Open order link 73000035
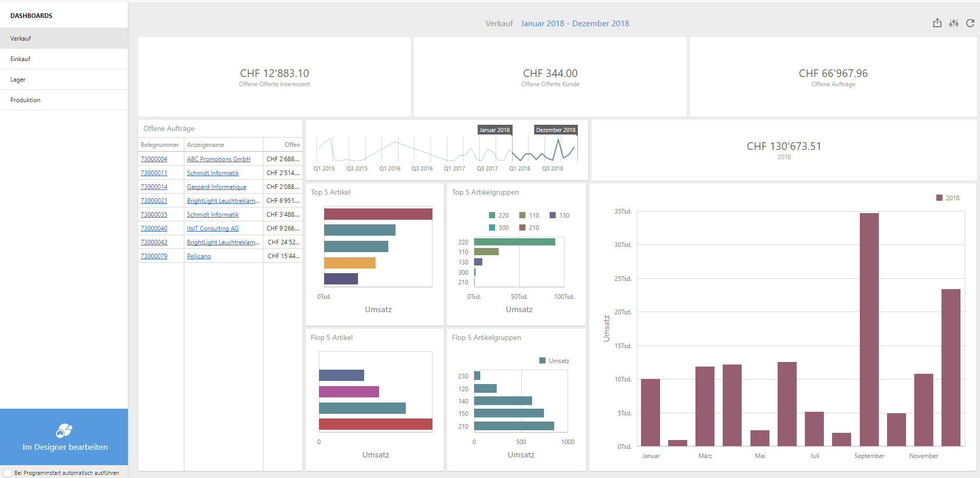 [154, 215]
